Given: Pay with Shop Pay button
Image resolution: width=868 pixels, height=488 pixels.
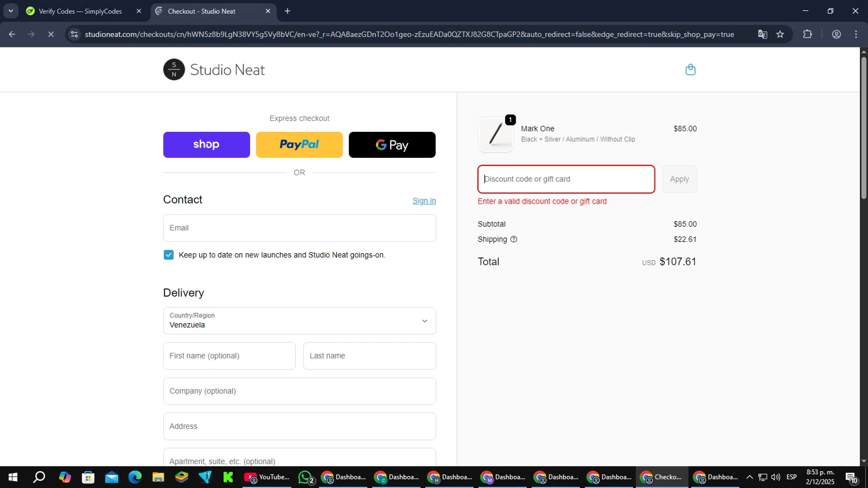Looking at the screenshot, I should [207, 145].
